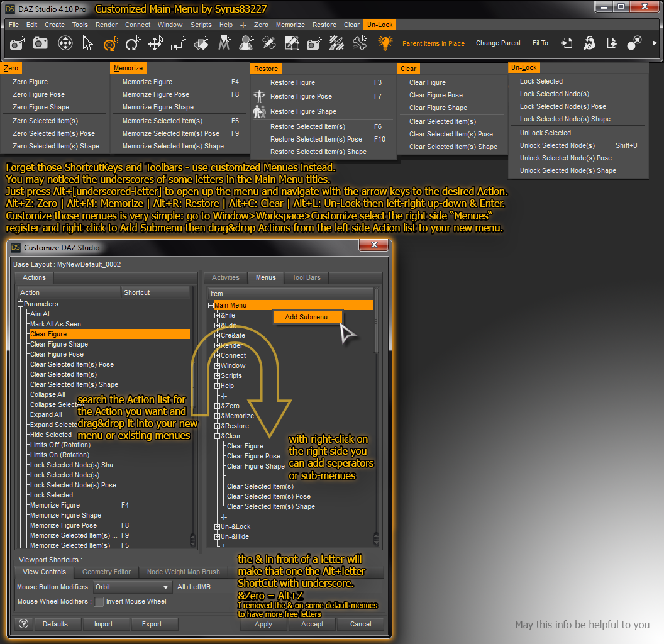
Task: Click the Cancel button
Action: coord(361,624)
